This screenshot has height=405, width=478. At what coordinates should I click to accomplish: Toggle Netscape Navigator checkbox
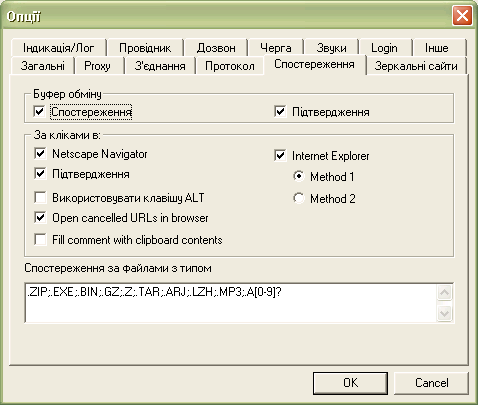pos(40,154)
